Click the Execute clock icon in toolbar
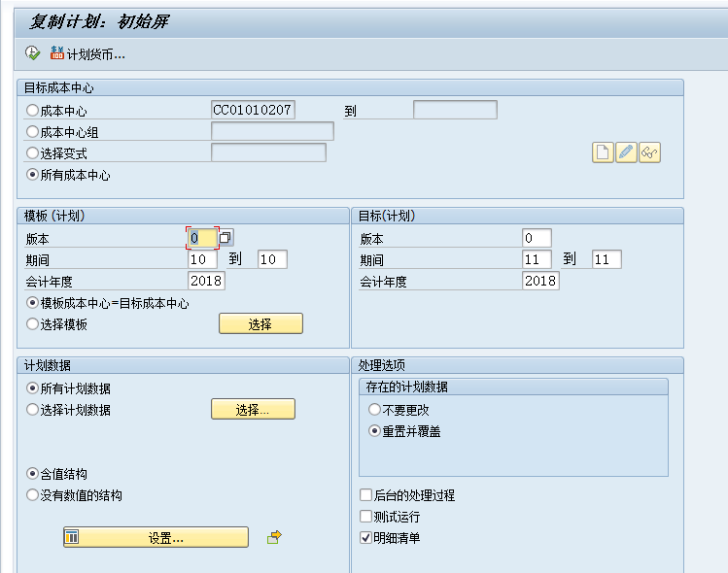Screen dimensions: 728x573 (x=32, y=53)
